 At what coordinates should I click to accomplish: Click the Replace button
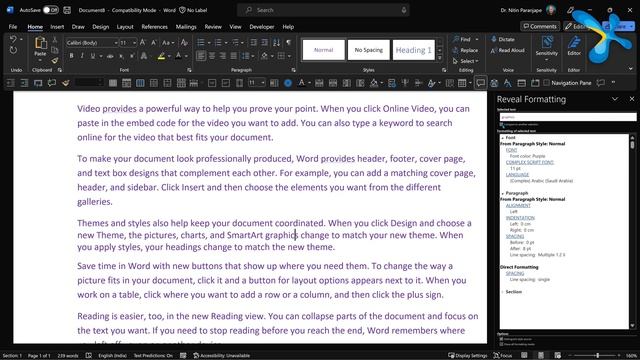[x=465, y=50]
